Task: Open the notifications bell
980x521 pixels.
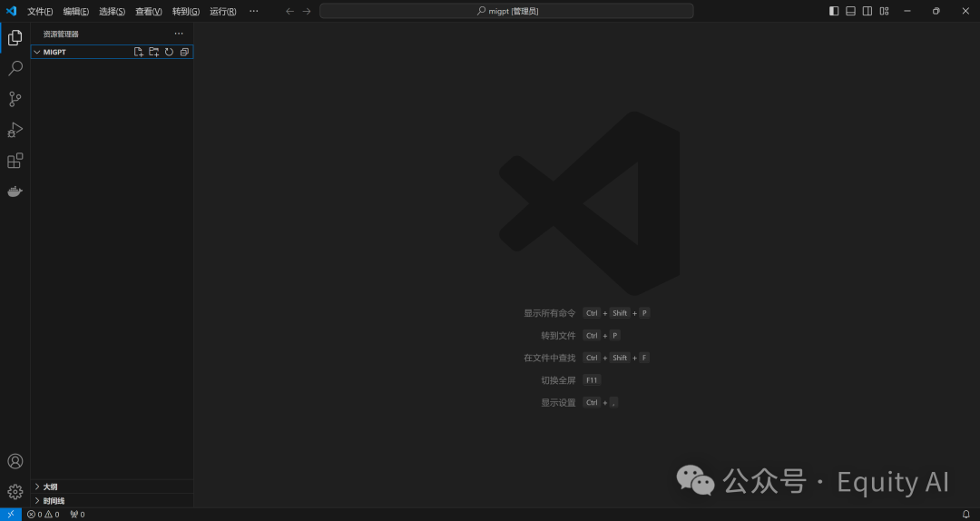Action: click(965, 514)
